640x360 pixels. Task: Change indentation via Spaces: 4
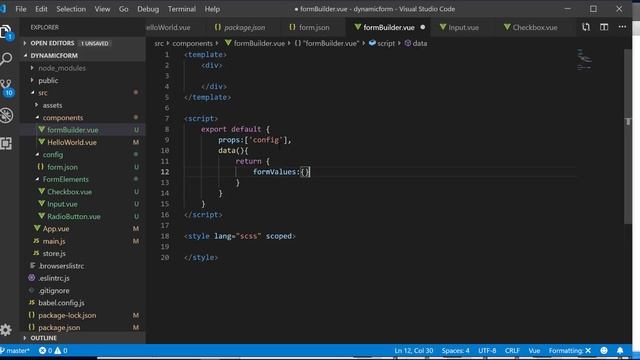[456, 351]
